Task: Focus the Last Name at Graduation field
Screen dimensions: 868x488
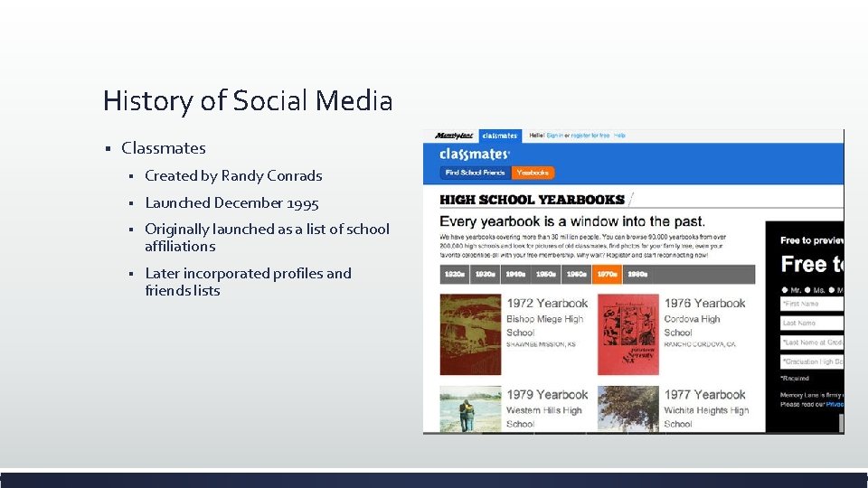Action: [812, 343]
